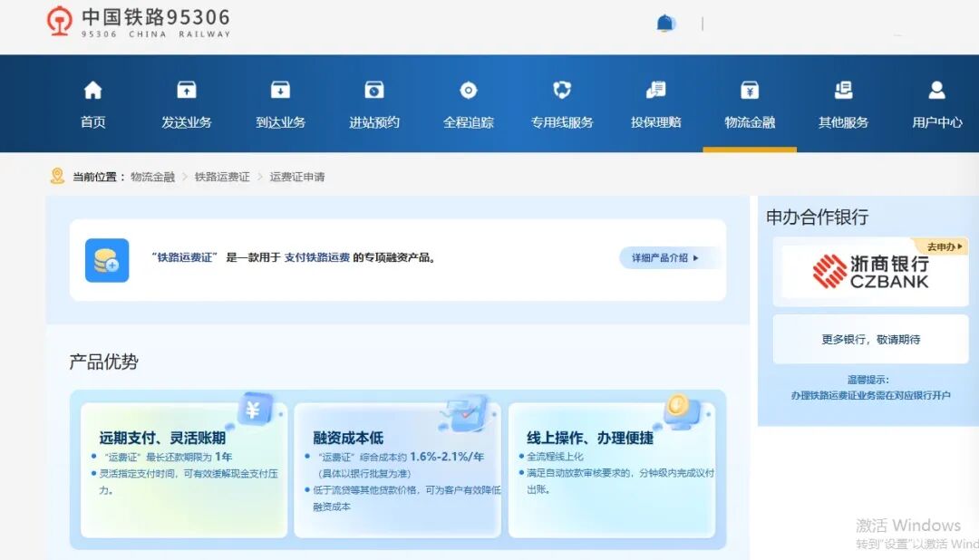This screenshot has width=979, height=560.
Task: Click the 铁路运费证 coin stack icon
Action: tap(107, 260)
